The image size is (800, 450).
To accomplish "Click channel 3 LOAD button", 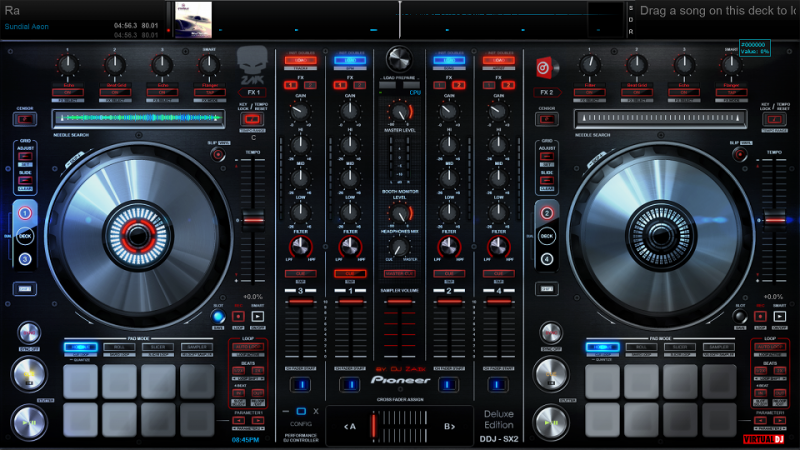I will tap(301, 60).
